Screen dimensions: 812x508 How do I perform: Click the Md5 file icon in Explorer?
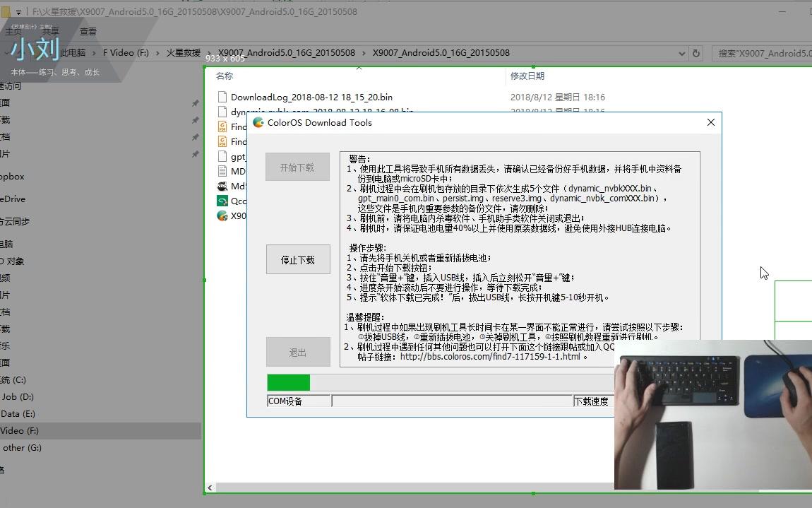pyautogui.click(x=222, y=186)
